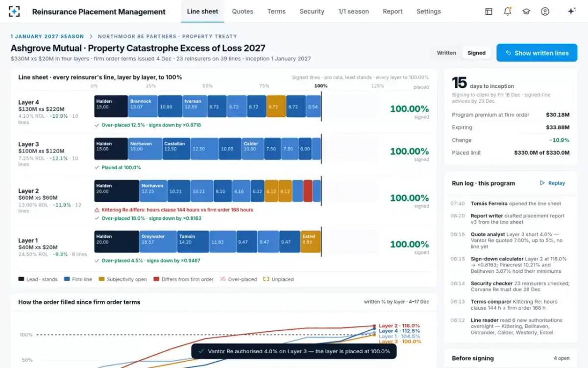Screen dimensions: 588x368
Task: Click the Program premium value $30.18M
Action: tap(558, 115)
